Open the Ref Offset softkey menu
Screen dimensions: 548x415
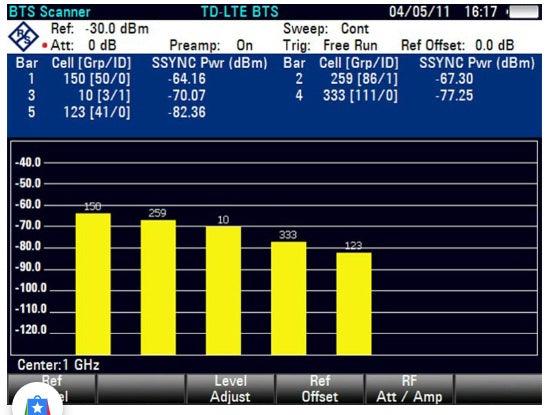point(319,389)
